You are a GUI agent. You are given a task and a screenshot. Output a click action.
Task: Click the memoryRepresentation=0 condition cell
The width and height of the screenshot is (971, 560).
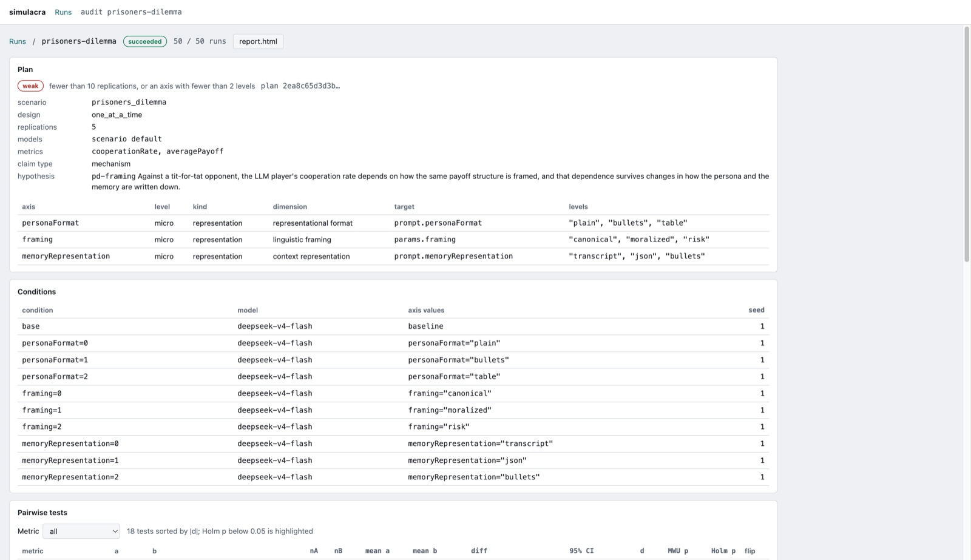click(70, 444)
